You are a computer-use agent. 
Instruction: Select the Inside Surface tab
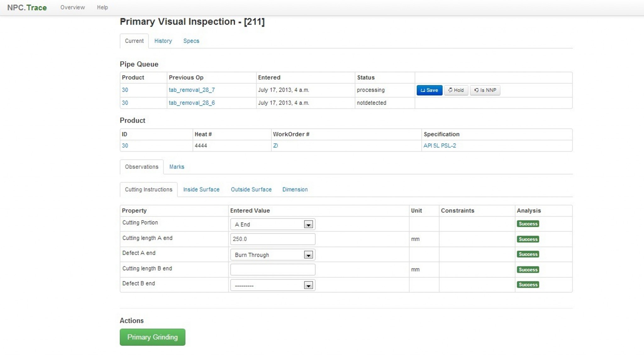(x=201, y=189)
